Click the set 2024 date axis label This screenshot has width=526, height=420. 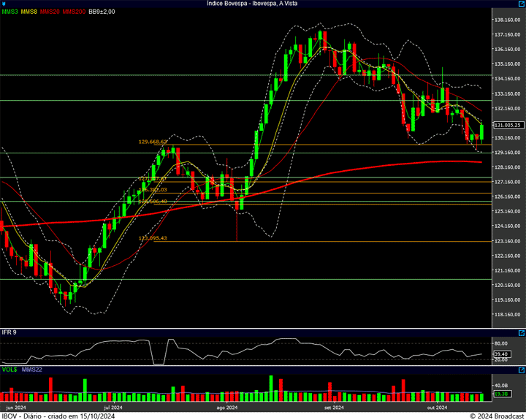[333, 407]
